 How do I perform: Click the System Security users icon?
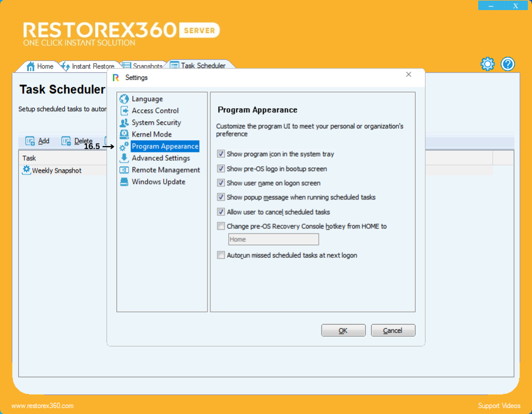tap(124, 122)
